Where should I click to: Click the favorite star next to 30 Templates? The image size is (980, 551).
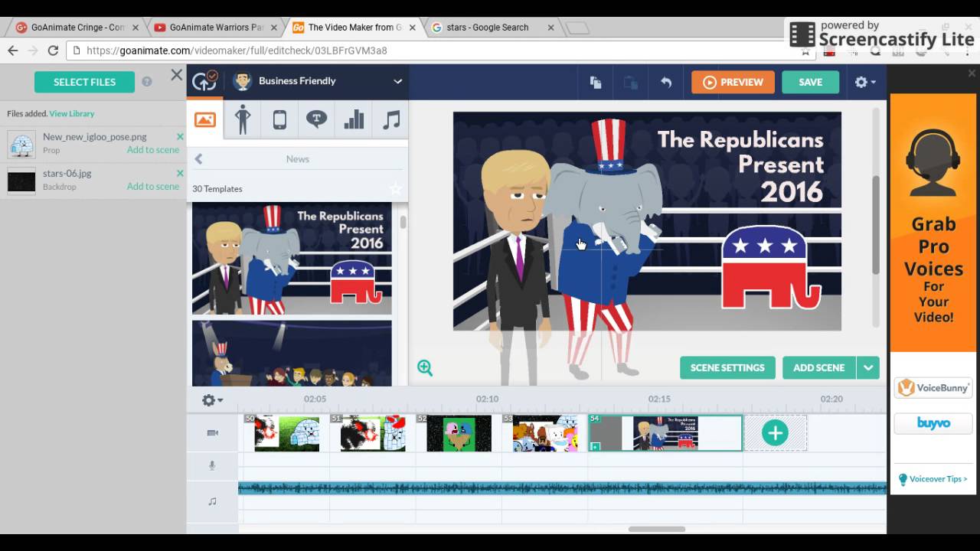point(395,188)
